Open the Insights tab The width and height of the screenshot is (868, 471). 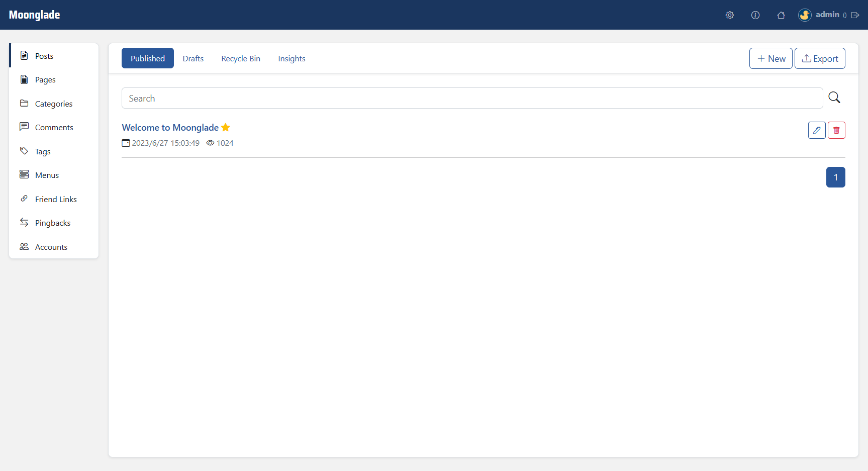coord(292,58)
